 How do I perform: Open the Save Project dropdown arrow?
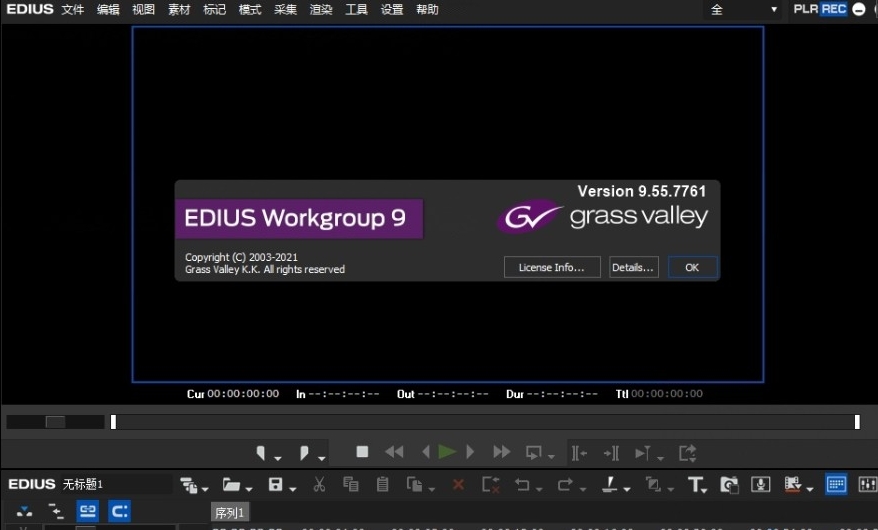[x=293, y=489]
